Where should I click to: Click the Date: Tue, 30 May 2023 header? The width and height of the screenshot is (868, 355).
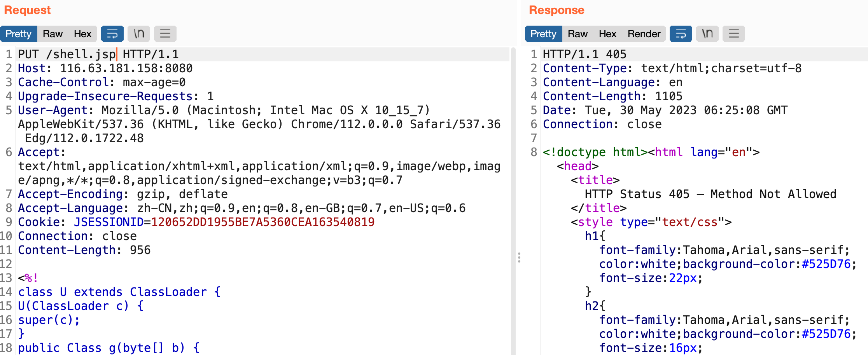[665, 110]
